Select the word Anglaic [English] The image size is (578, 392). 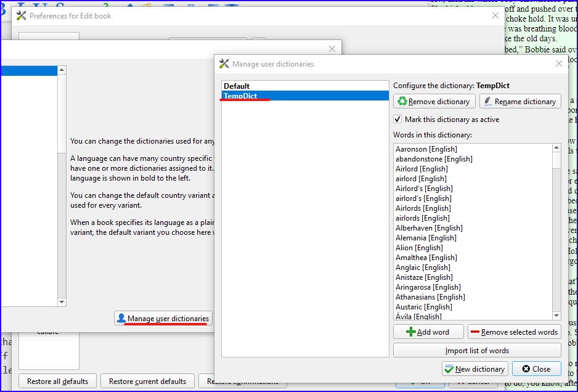[423, 267]
